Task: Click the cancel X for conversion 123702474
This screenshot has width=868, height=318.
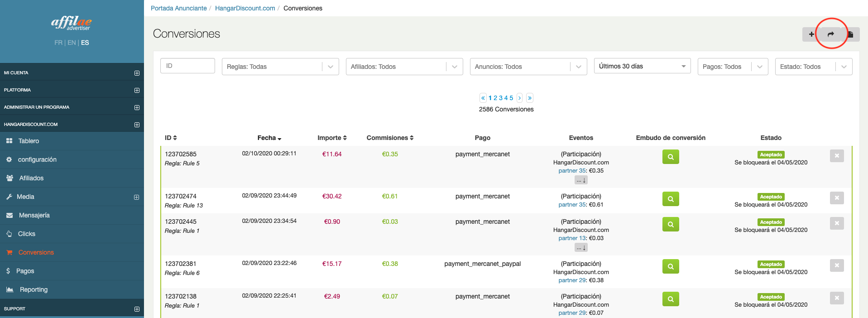Action: [837, 198]
